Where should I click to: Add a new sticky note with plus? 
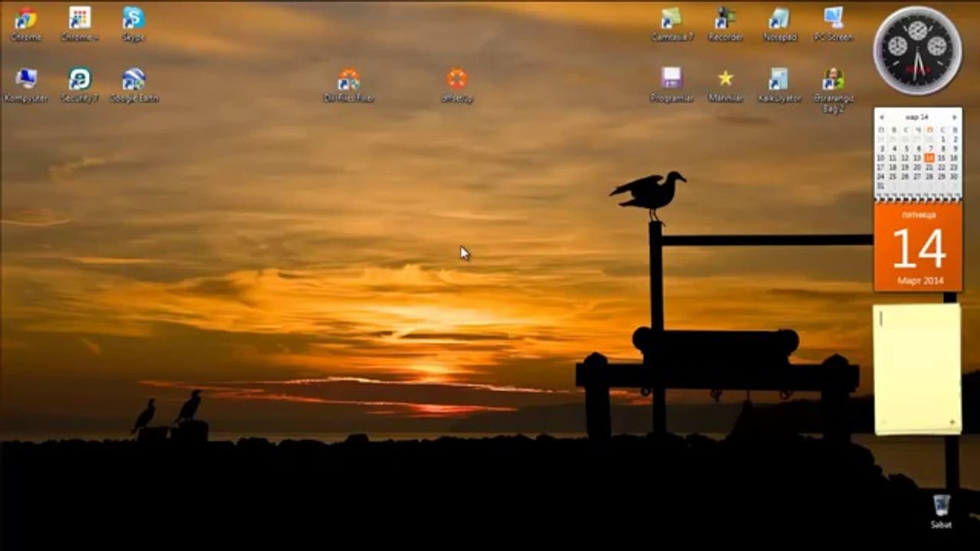(952, 422)
